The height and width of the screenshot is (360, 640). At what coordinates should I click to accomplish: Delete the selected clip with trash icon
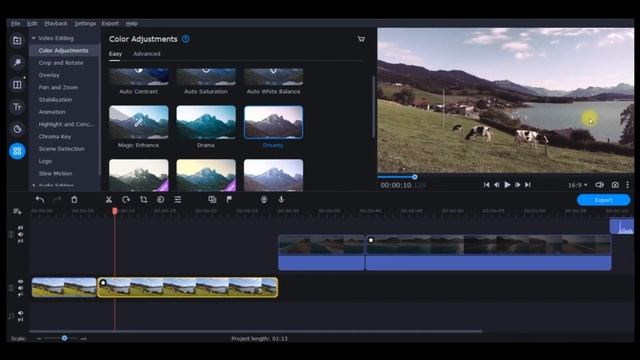click(74, 200)
